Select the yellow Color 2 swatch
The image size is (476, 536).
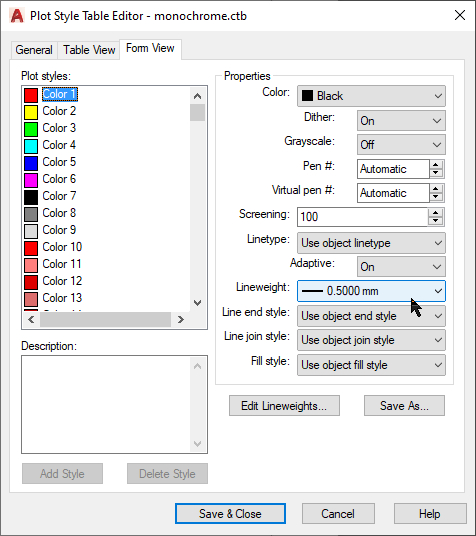pos(31,112)
